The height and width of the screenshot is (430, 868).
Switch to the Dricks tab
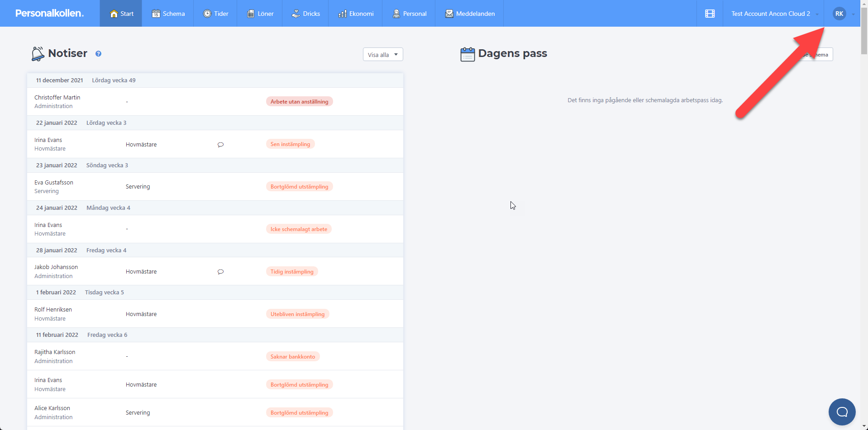pos(305,14)
